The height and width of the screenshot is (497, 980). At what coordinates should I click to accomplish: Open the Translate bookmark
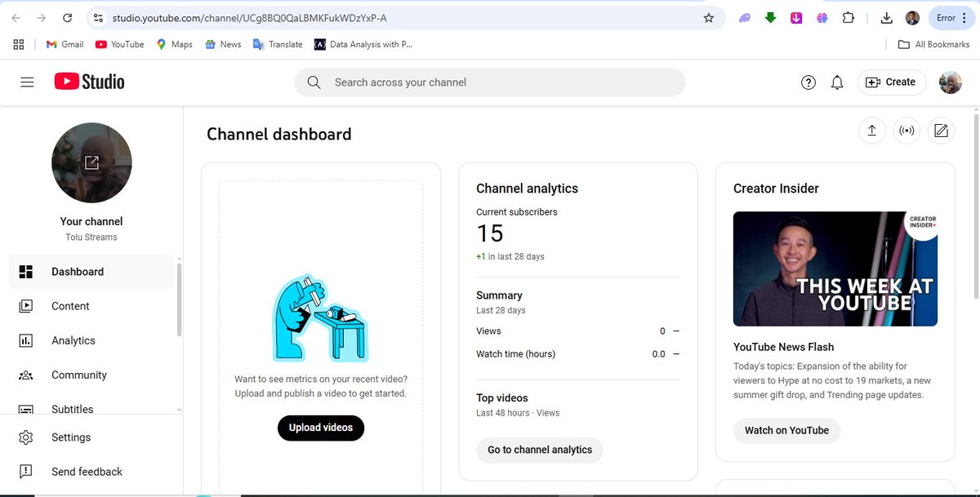coord(278,44)
